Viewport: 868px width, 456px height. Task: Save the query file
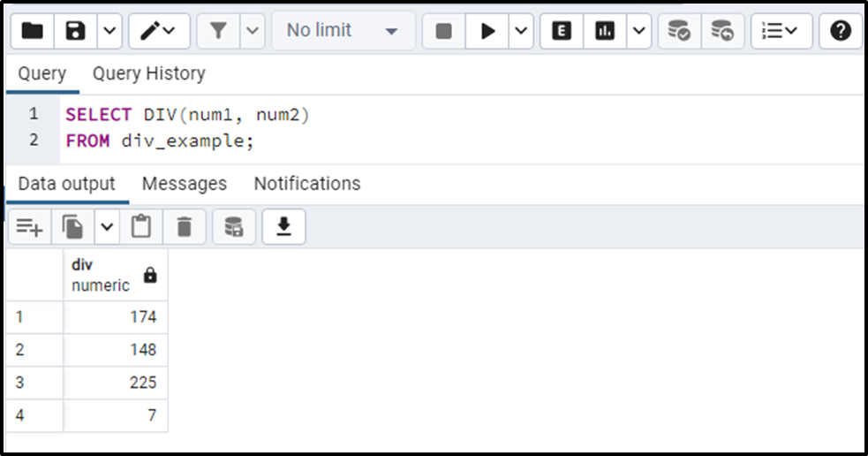tap(75, 31)
